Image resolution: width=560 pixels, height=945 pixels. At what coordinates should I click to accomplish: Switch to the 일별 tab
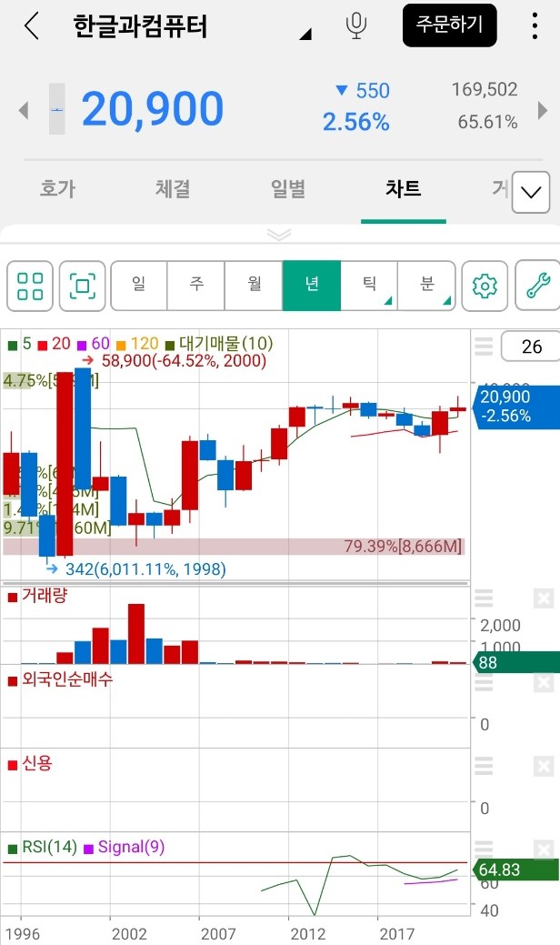click(x=288, y=188)
